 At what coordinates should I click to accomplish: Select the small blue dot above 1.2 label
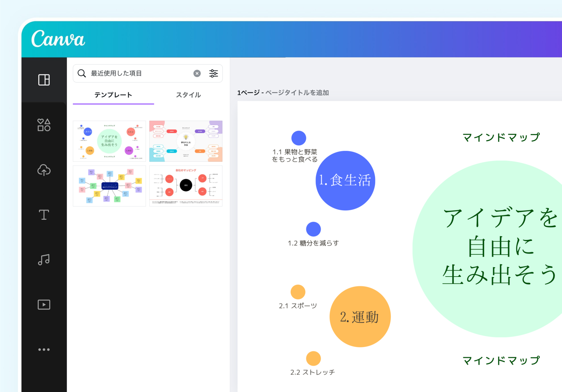313,229
